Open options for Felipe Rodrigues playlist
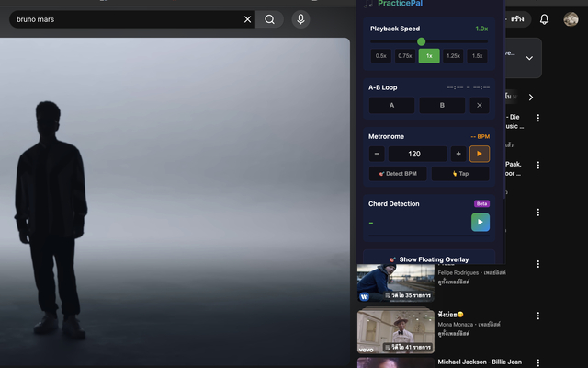This screenshot has height=368, width=588. [538, 264]
